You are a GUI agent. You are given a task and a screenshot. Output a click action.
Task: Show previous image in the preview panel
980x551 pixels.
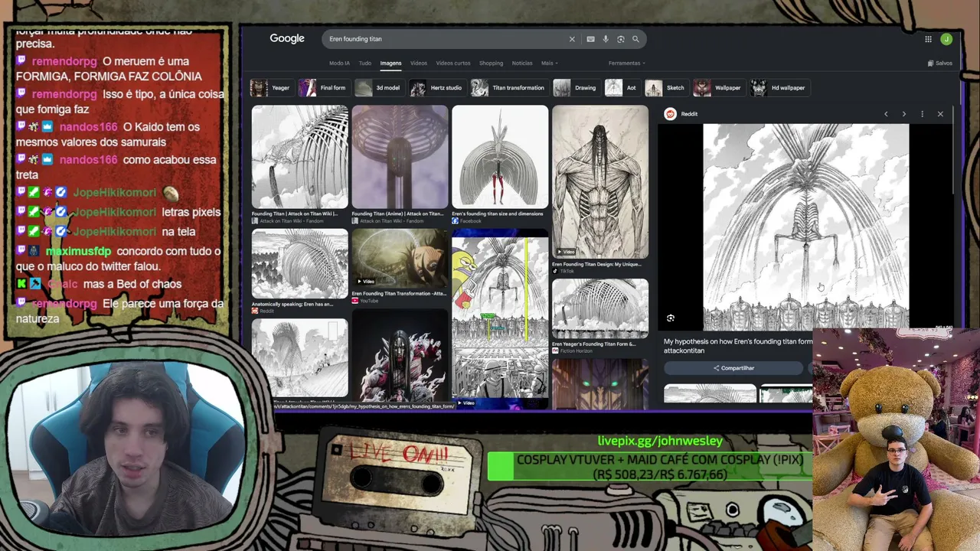(886, 114)
